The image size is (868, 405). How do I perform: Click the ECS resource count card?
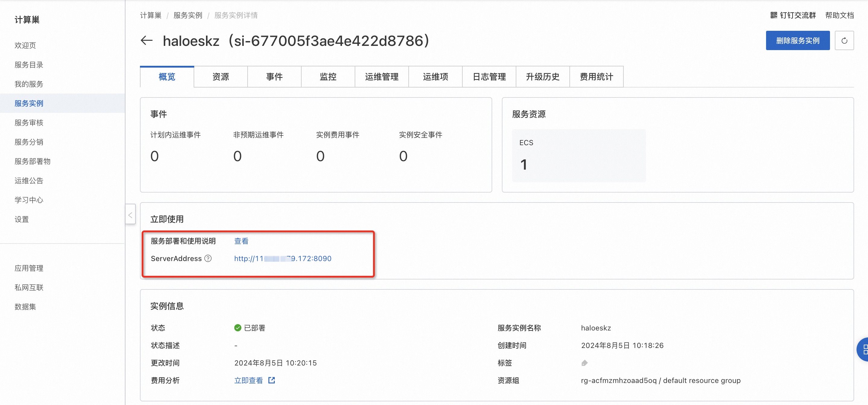tap(578, 155)
